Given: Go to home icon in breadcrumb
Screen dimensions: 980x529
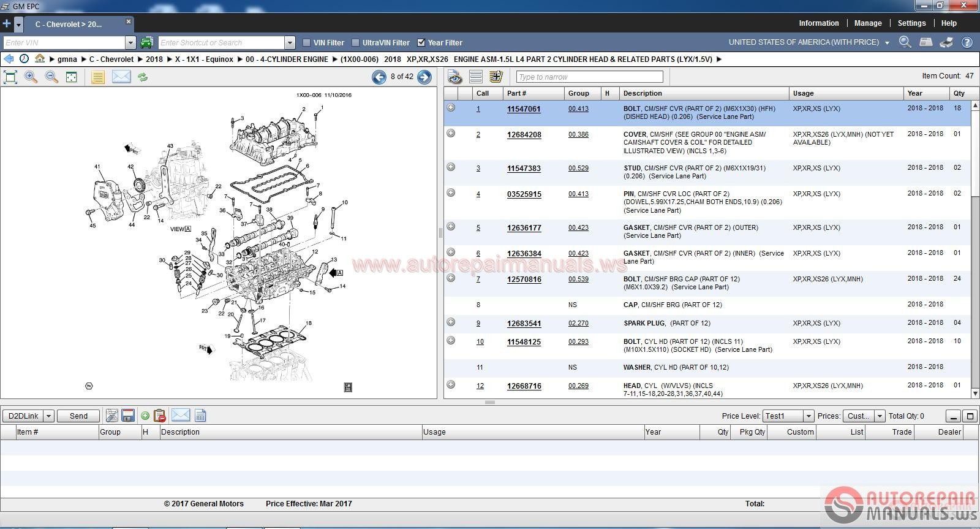Looking at the screenshot, I should point(40,59).
